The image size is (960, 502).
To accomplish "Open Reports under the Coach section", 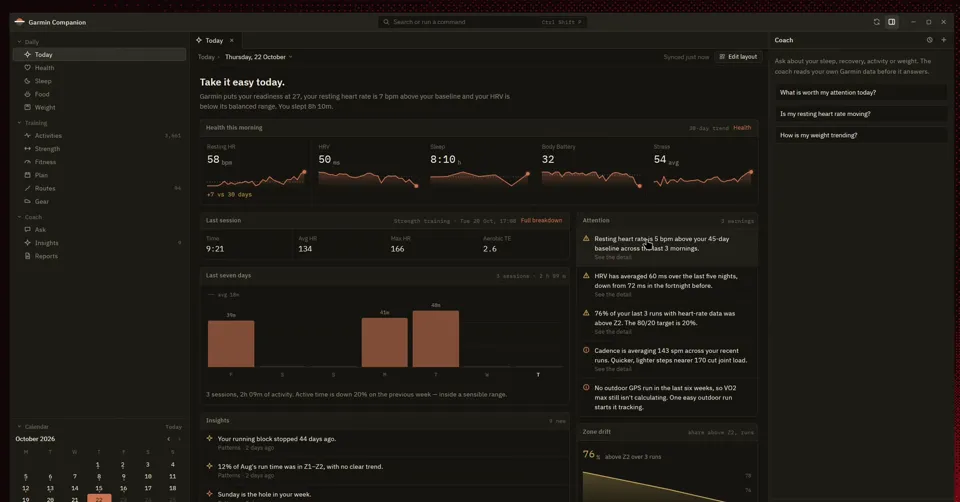I will point(99,256).
